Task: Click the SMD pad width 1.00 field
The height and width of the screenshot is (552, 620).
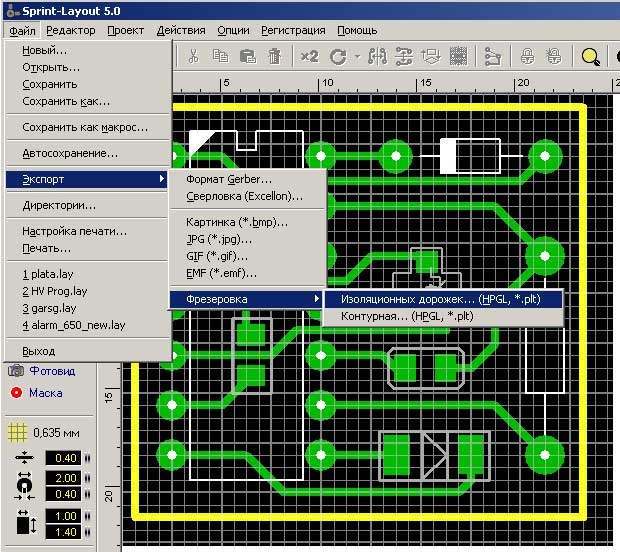Action: click(64, 516)
